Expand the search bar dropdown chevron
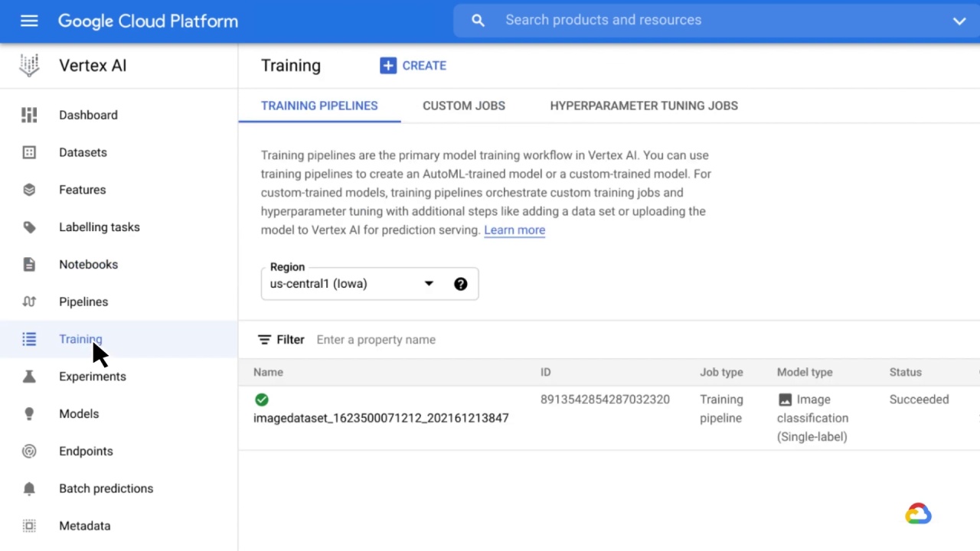Screen dimensions: 980x551 [959, 21]
